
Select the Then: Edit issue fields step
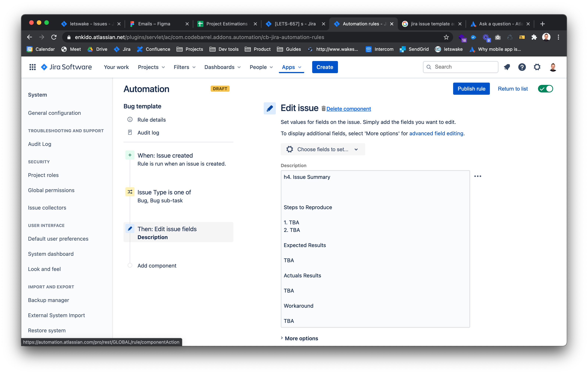[178, 232]
